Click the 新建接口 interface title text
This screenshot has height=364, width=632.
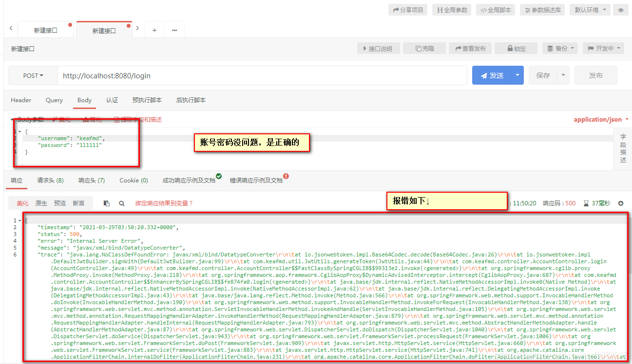[x=22, y=49]
